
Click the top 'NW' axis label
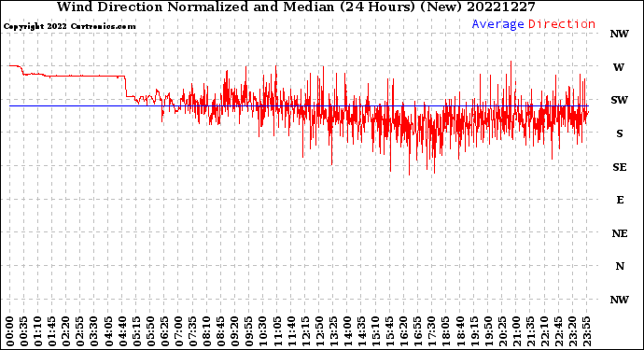pyautogui.click(x=620, y=34)
